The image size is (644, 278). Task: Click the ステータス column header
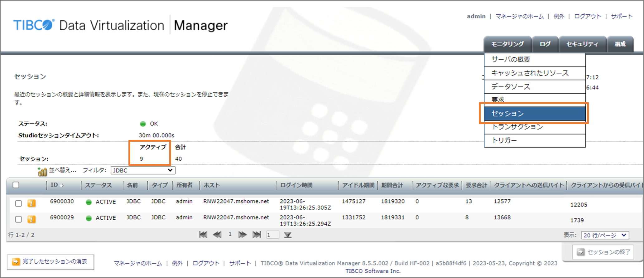click(x=99, y=185)
